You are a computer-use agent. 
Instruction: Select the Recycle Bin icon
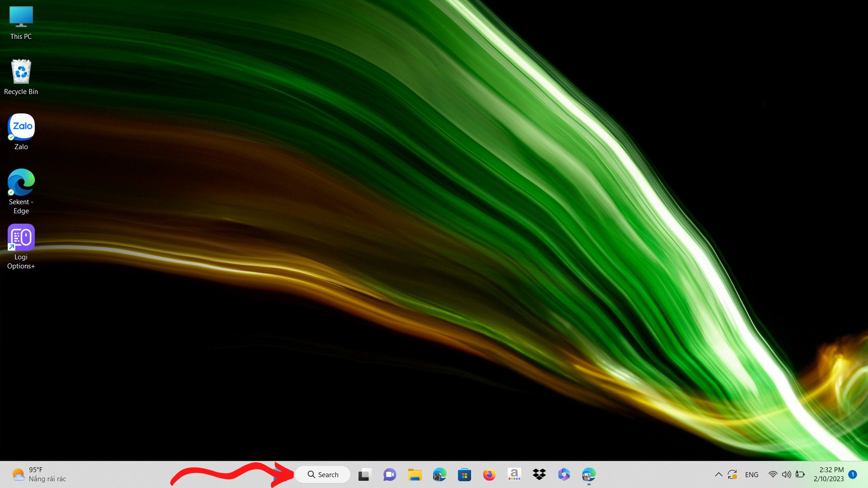(21, 77)
